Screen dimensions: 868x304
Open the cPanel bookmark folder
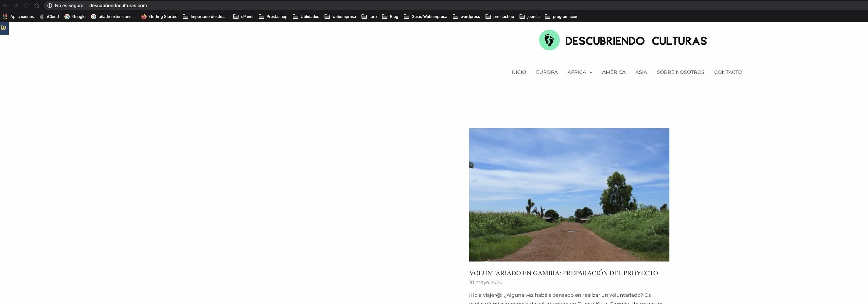[243, 16]
